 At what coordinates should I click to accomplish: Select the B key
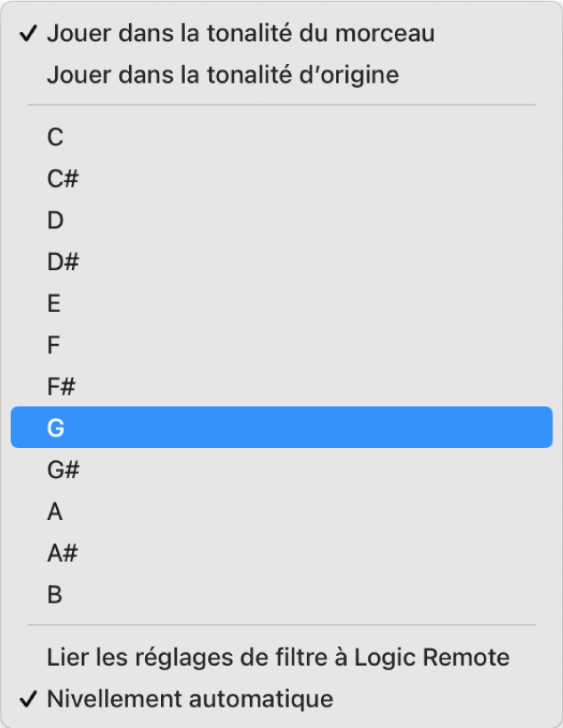pos(54,595)
